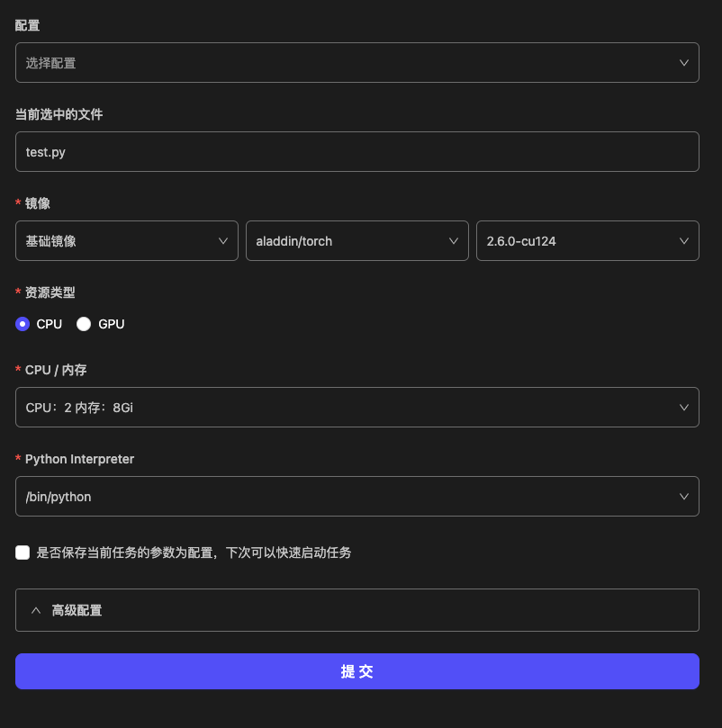
Task: Enable the save task parameters checkbox
Action: pos(23,553)
